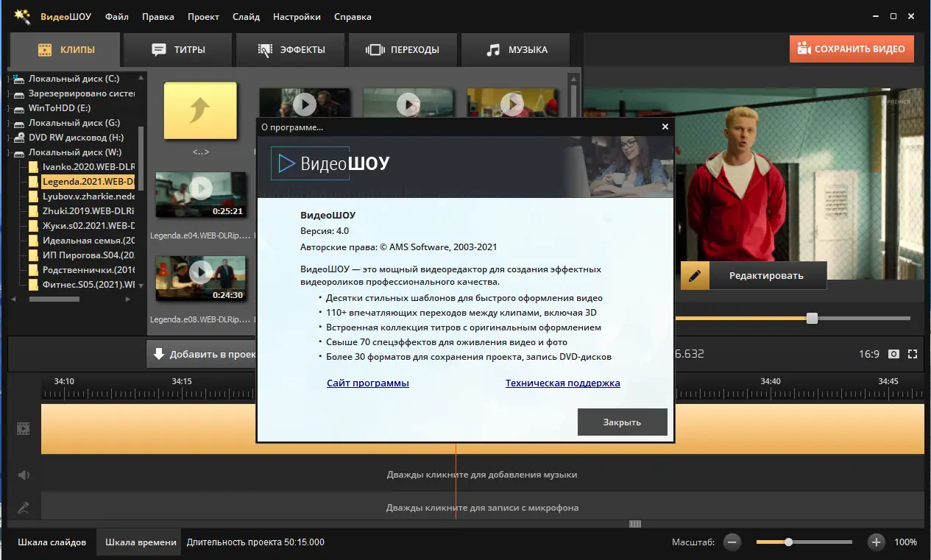Click the plus icon to increase Масштаб
931x560 pixels.
(876, 542)
